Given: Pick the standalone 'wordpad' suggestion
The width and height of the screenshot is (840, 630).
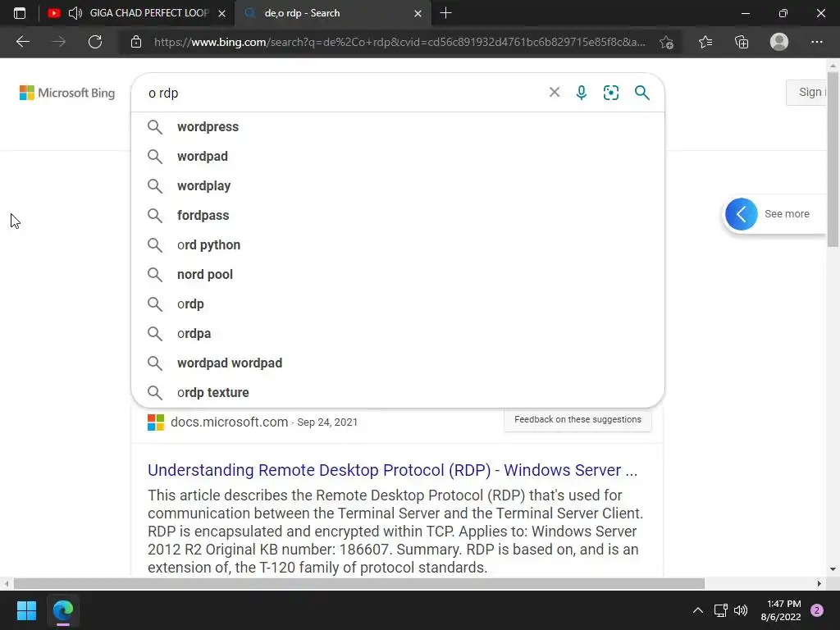Looking at the screenshot, I should [x=398, y=157].
